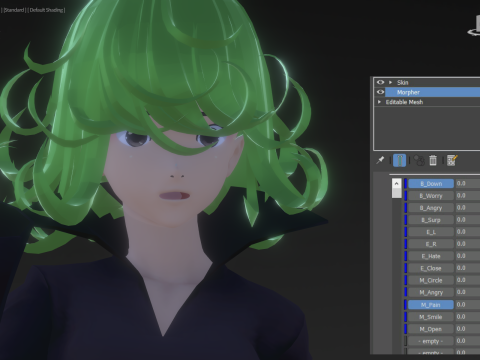
Task: Click M_Pain channel value field
Action: [468, 305]
